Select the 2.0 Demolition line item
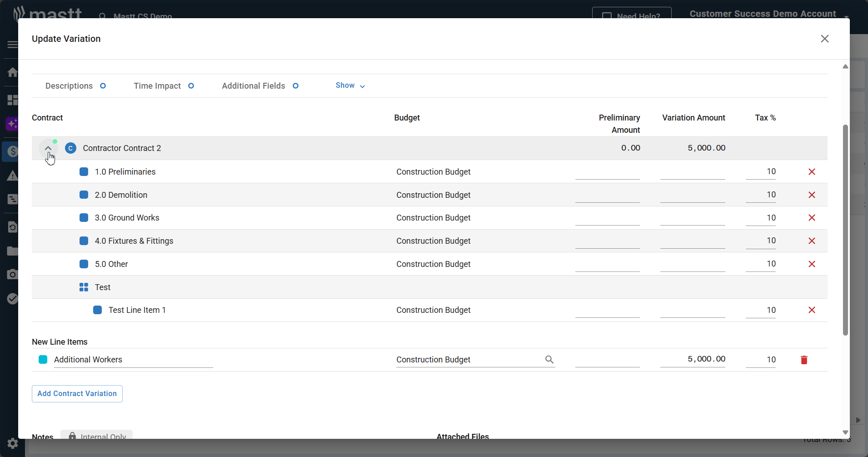 pos(121,195)
